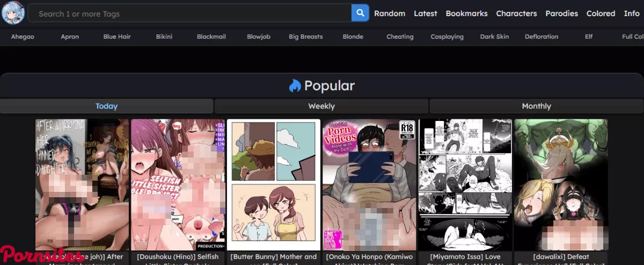Open the Random page link
Viewport: 644px width, 265px height.
coord(390,13)
